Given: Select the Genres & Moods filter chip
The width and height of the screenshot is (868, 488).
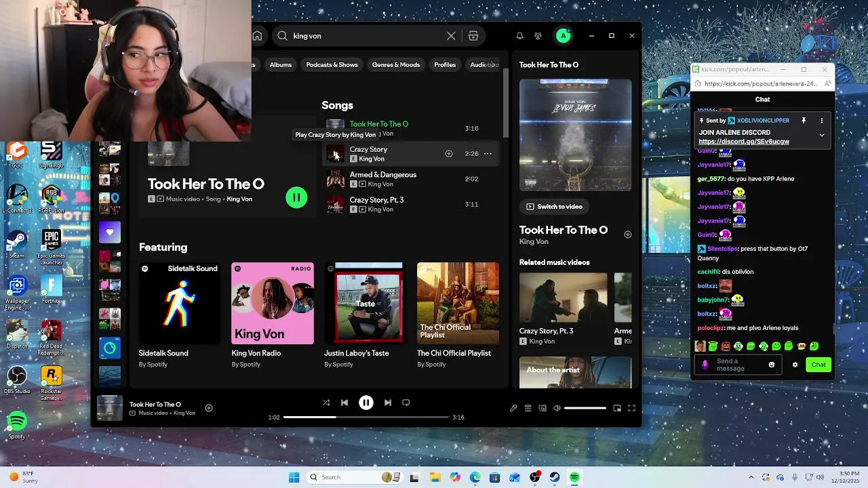Looking at the screenshot, I should click(x=396, y=65).
